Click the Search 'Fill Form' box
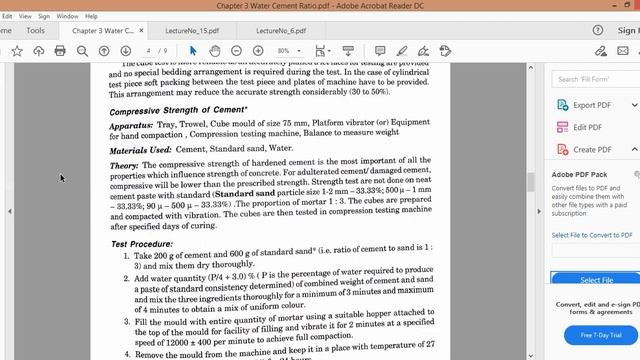 [x=596, y=79]
